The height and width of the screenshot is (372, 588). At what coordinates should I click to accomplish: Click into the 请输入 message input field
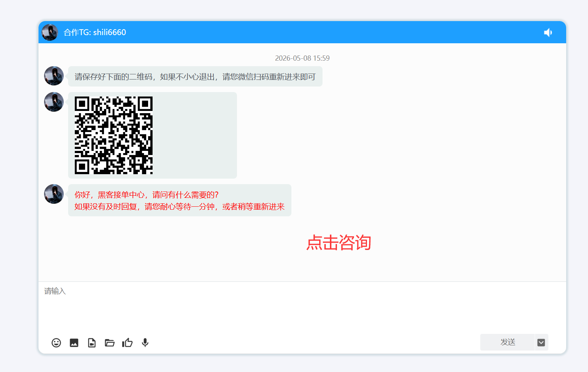pos(302,307)
